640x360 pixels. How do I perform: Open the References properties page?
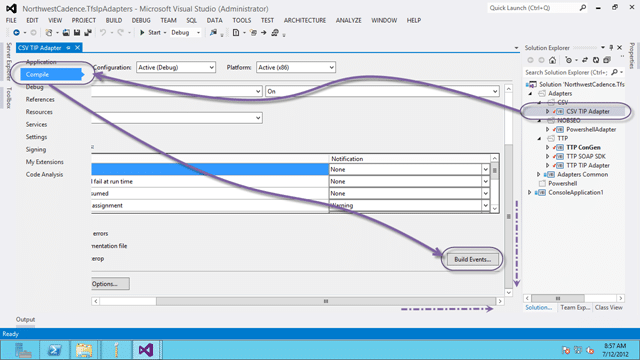coord(40,99)
